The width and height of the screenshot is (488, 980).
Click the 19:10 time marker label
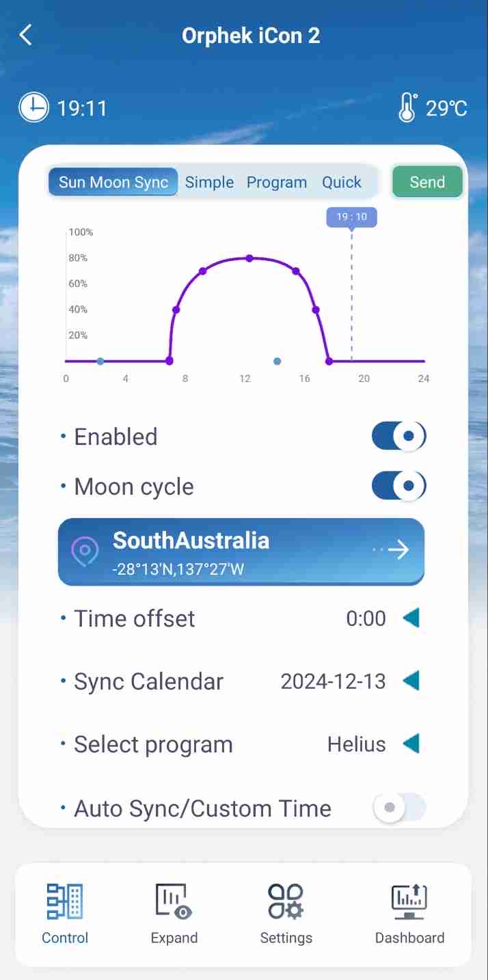coord(351,217)
